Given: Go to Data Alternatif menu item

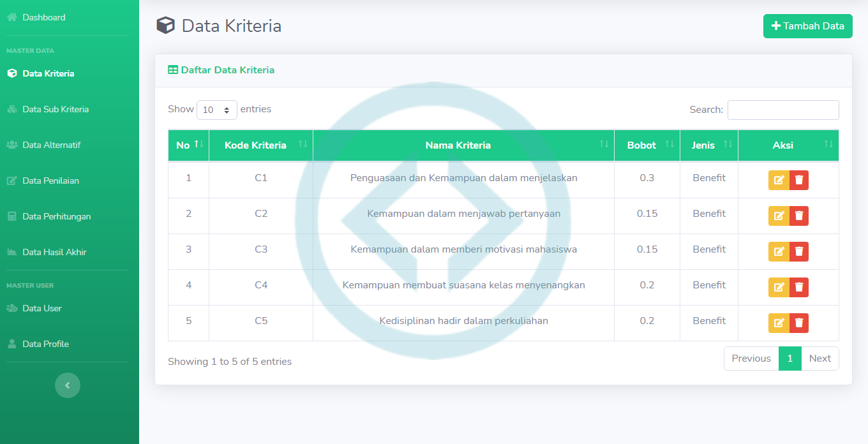Looking at the screenshot, I should 51,145.
